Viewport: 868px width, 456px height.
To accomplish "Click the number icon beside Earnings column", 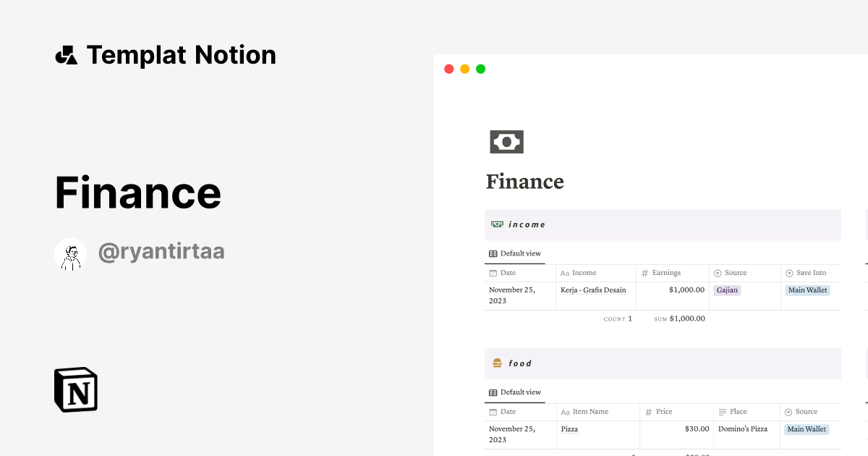I will (x=644, y=273).
